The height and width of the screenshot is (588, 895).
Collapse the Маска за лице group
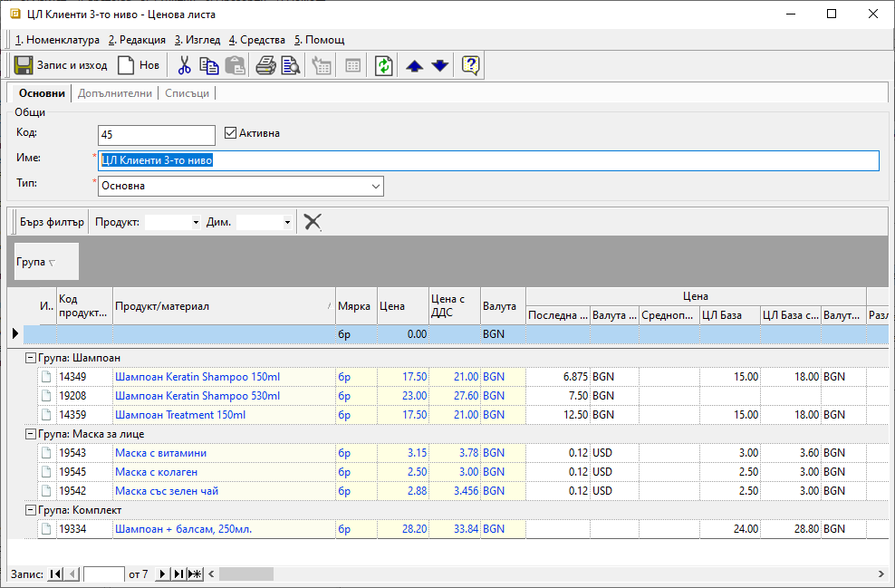(x=30, y=434)
